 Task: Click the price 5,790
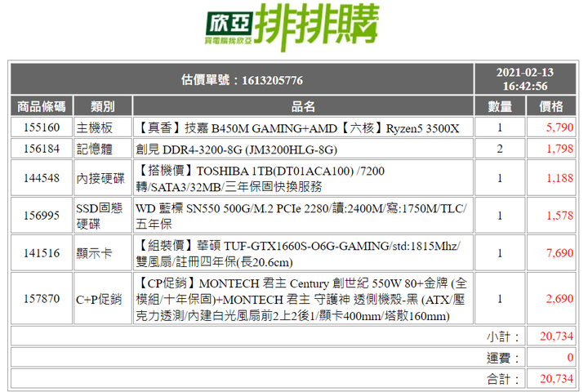551,127
